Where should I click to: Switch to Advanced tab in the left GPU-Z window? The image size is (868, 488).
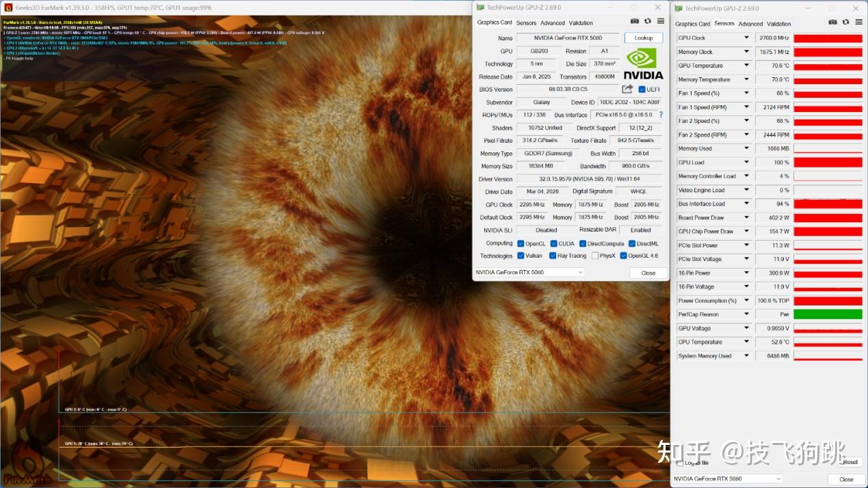(x=553, y=23)
